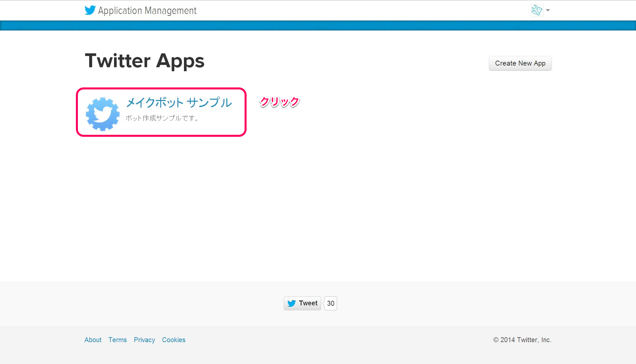Image resolution: width=636 pixels, height=364 pixels.
Task: Open the Cookies footer link
Action: [x=174, y=340]
